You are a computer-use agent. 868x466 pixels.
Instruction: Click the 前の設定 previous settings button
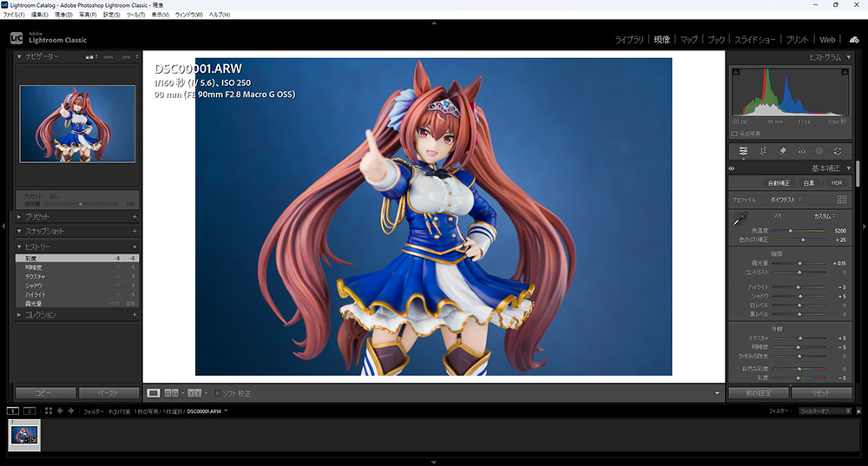(x=759, y=393)
